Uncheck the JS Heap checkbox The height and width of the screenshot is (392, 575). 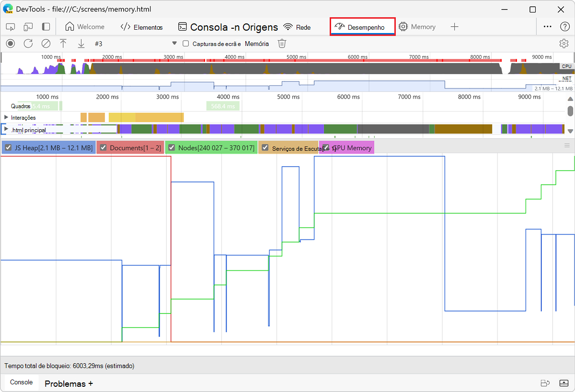coord(8,147)
